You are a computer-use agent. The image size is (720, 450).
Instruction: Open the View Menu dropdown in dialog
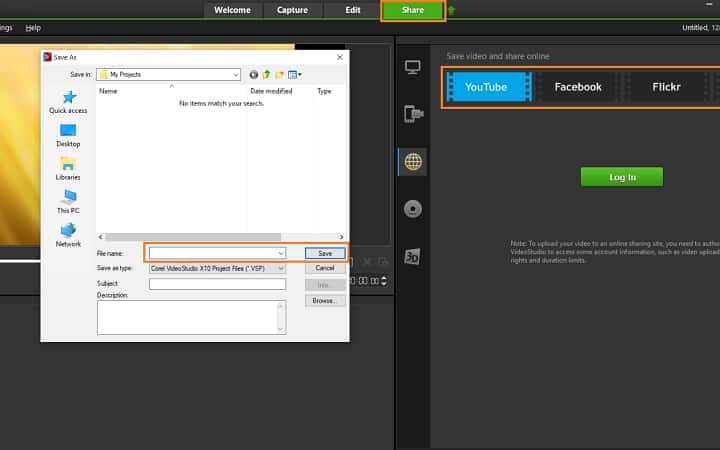(297, 74)
